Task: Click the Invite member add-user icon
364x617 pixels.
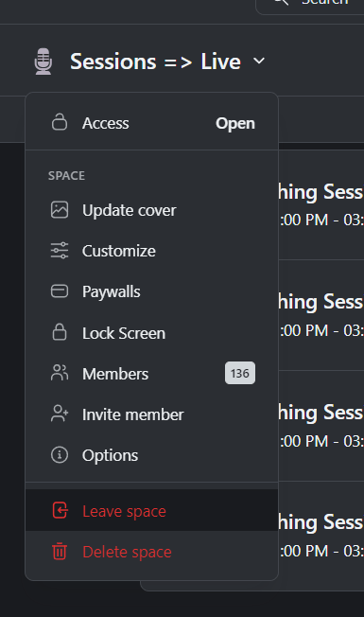Action: (x=60, y=414)
